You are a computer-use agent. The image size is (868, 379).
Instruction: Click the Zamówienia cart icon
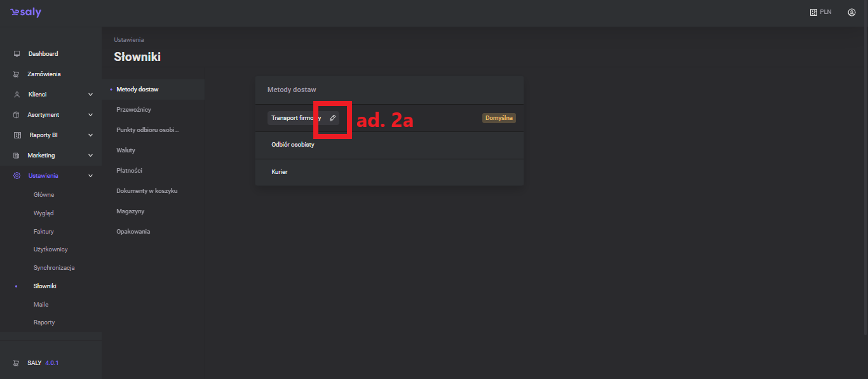tap(17, 74)
